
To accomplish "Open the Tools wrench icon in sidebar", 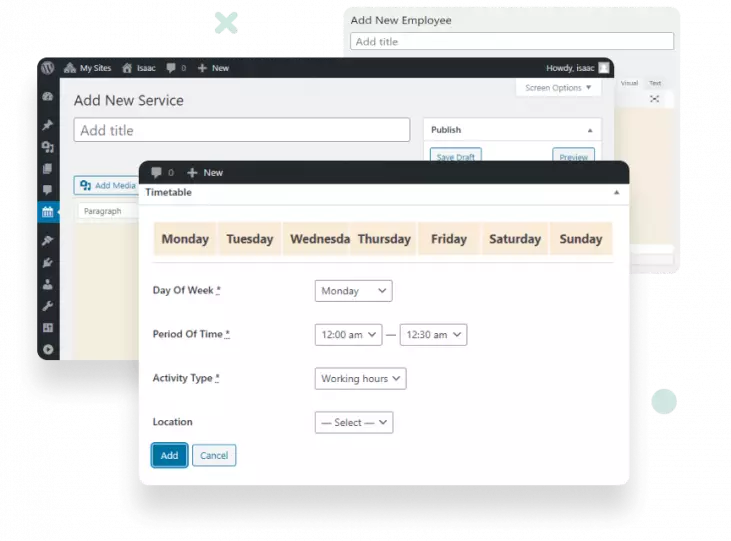I will click(x=48, y=306).
